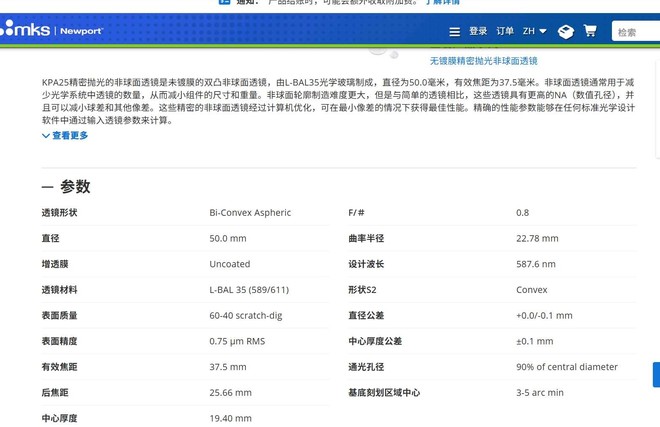Click the 透镜形状 label
Viewport: 660px width, 427px height.
(x=59, y=213)
